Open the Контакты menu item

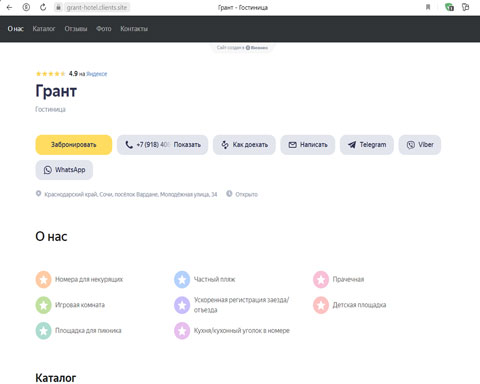(134, 29)
